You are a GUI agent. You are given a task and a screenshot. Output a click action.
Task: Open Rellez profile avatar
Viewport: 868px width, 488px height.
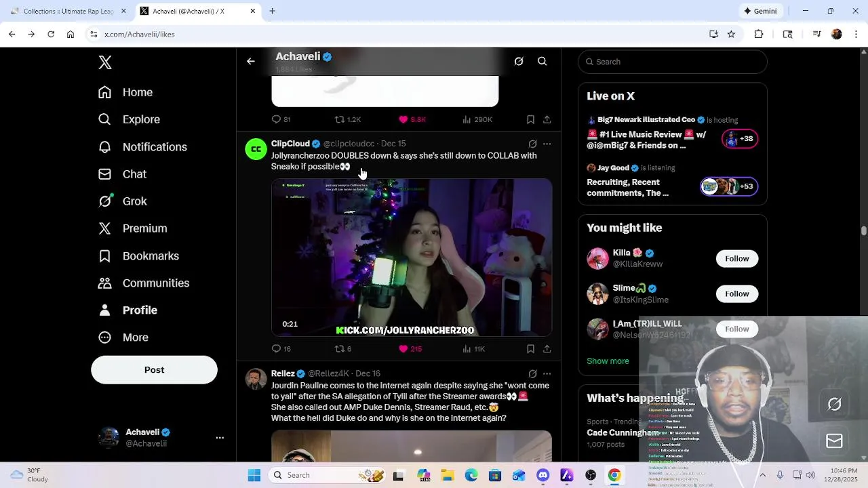[x=256, y=379]
